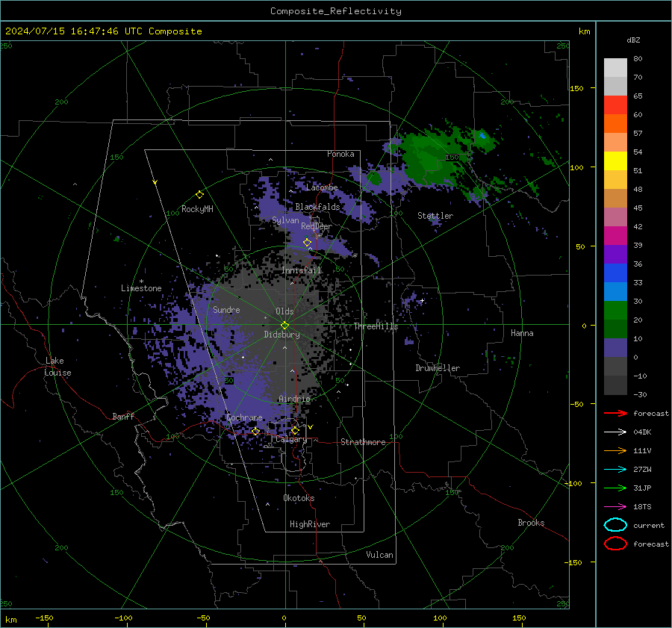
Task: Click the Lake Louise label
Action: coord(57,367)
